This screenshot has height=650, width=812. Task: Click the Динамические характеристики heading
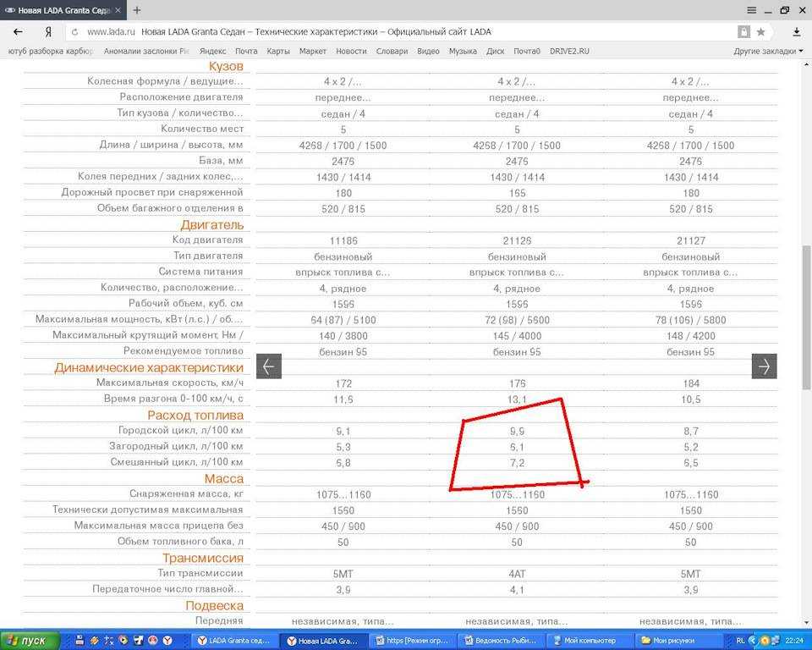coord(149,367)
